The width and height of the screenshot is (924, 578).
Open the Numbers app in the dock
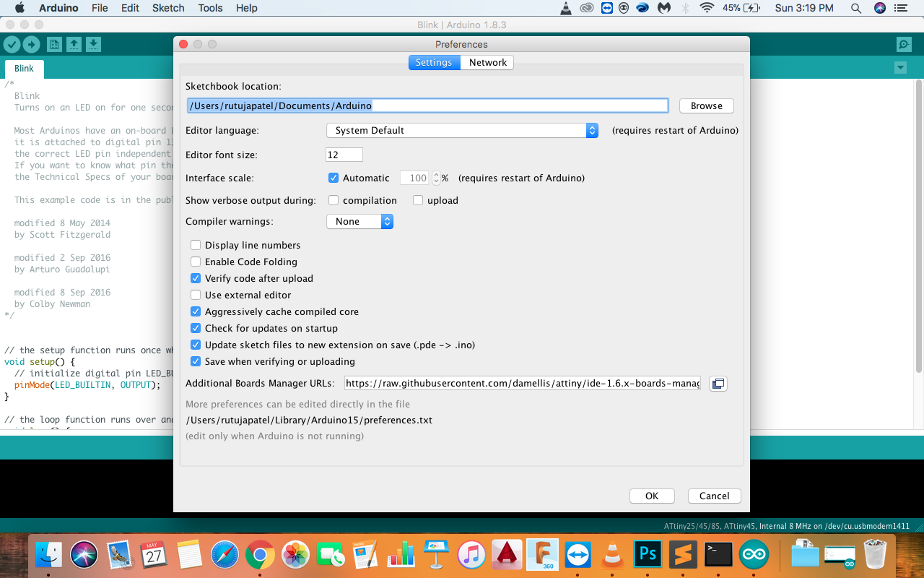point(401,555)
